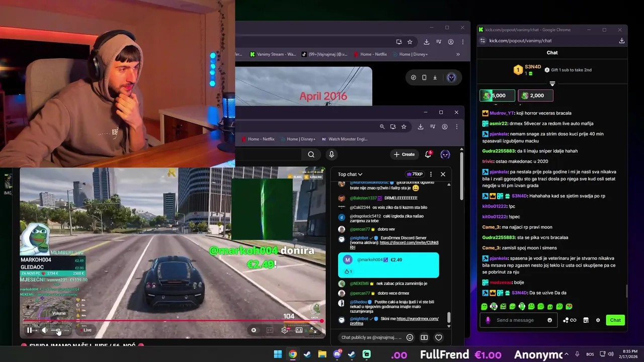
Task: Open the Watch Monster Engl... bookmark
Action: coord(344,139)
